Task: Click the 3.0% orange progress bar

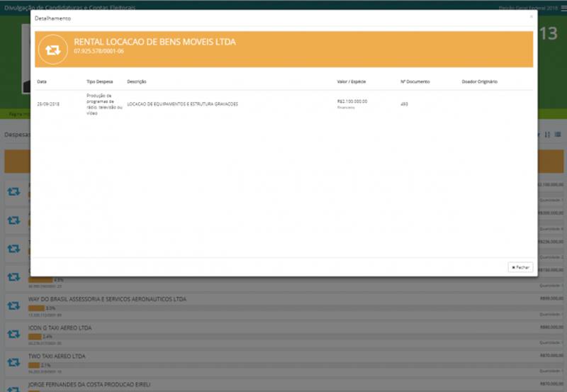Action: click(x=37, y=308)
